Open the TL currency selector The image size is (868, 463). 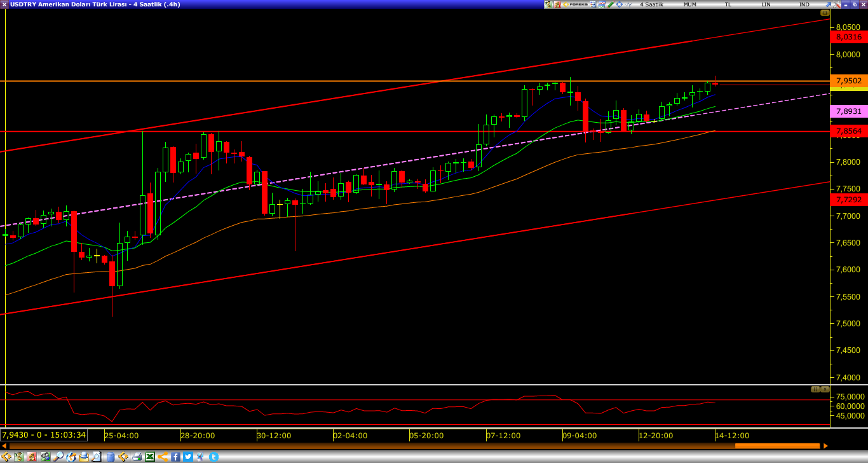tap(728, 4)
